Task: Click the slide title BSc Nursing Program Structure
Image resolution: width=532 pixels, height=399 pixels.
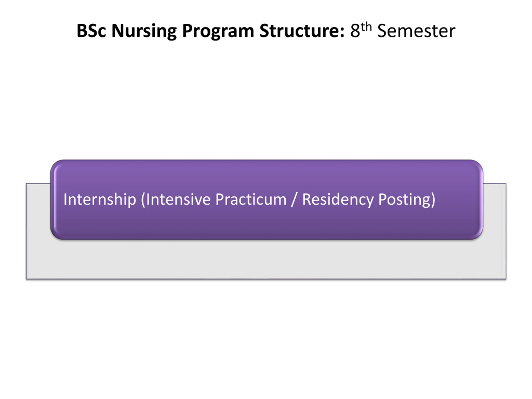Action: point(211,31)
